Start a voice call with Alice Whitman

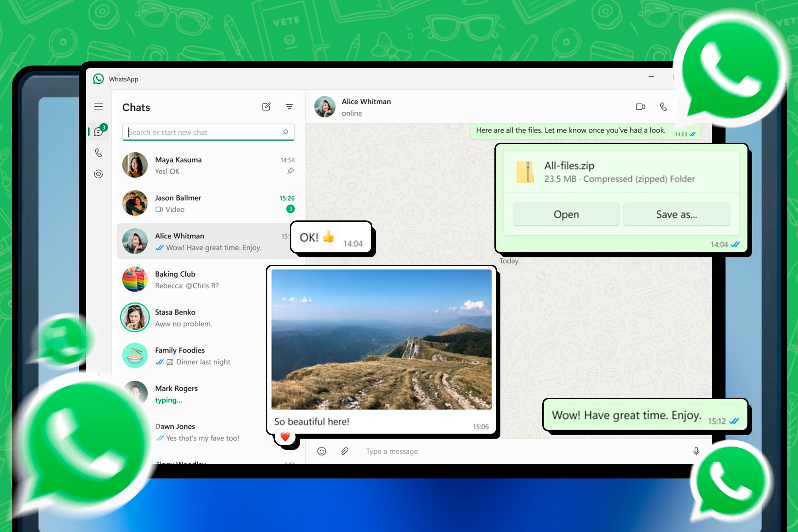tap(663, 107)
